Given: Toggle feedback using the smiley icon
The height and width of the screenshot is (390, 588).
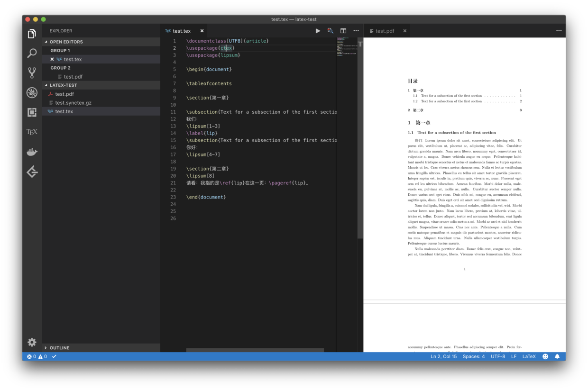Looking at the screenshot, I should tap(545, 356).
